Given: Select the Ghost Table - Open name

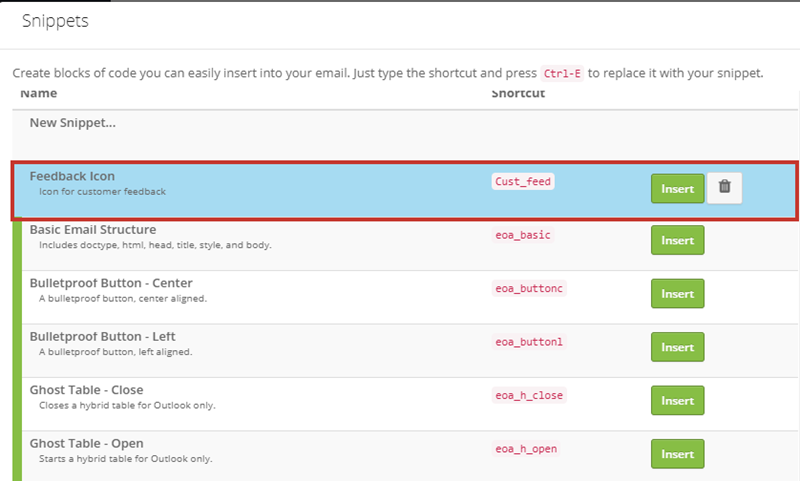Looking at the screenshot, I should [x=86, y=444].
